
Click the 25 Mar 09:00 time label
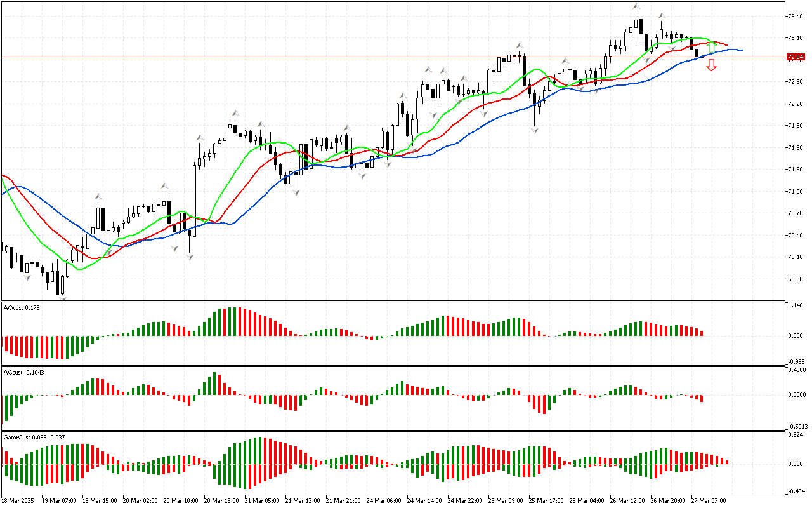pos(506,501)
